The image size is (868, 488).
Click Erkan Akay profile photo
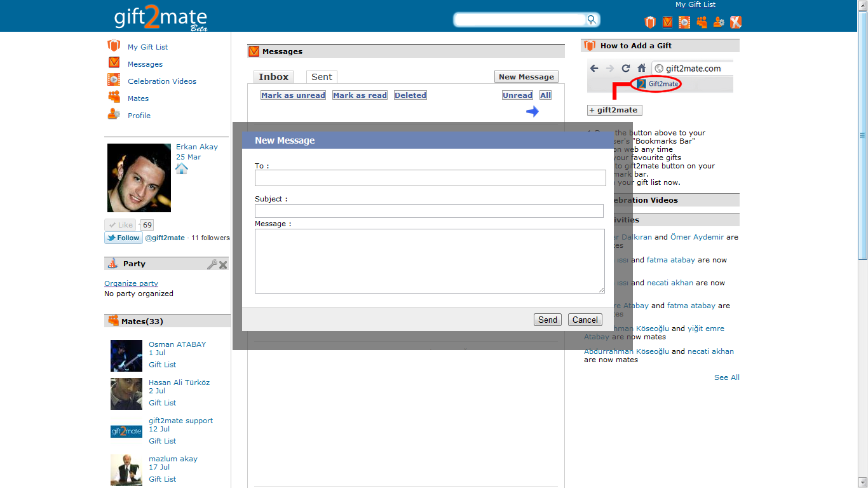click(139, 178)
